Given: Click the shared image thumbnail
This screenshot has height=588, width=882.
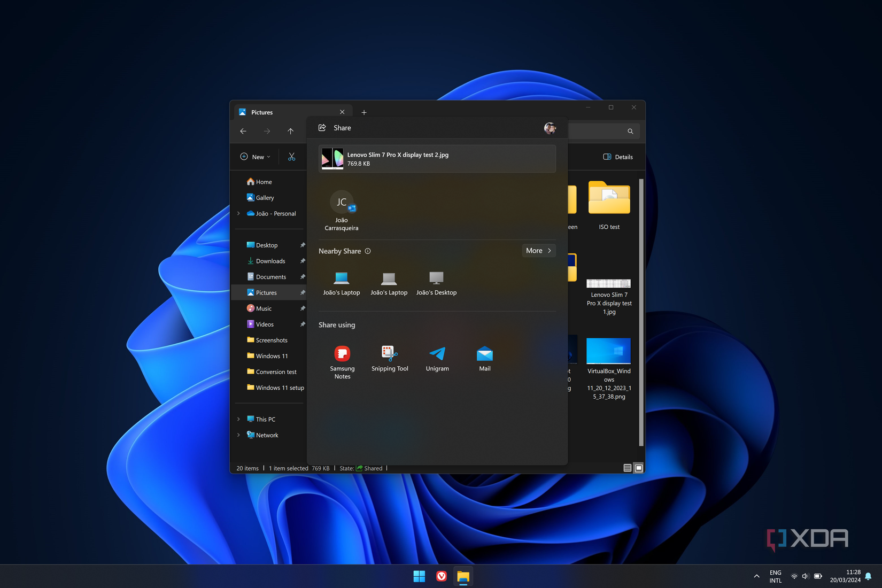Looking at the screenshot, I should (x=332, y=159).
